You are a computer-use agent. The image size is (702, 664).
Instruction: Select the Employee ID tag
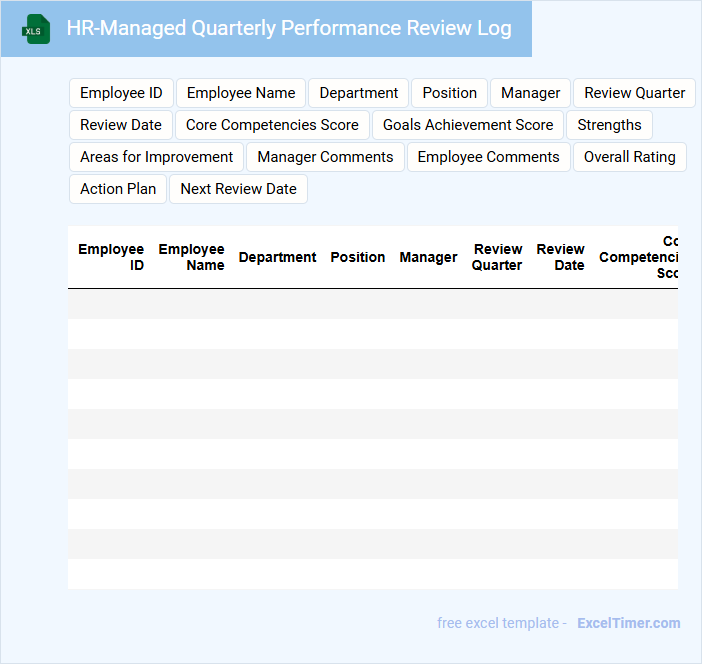click(121, 93)
